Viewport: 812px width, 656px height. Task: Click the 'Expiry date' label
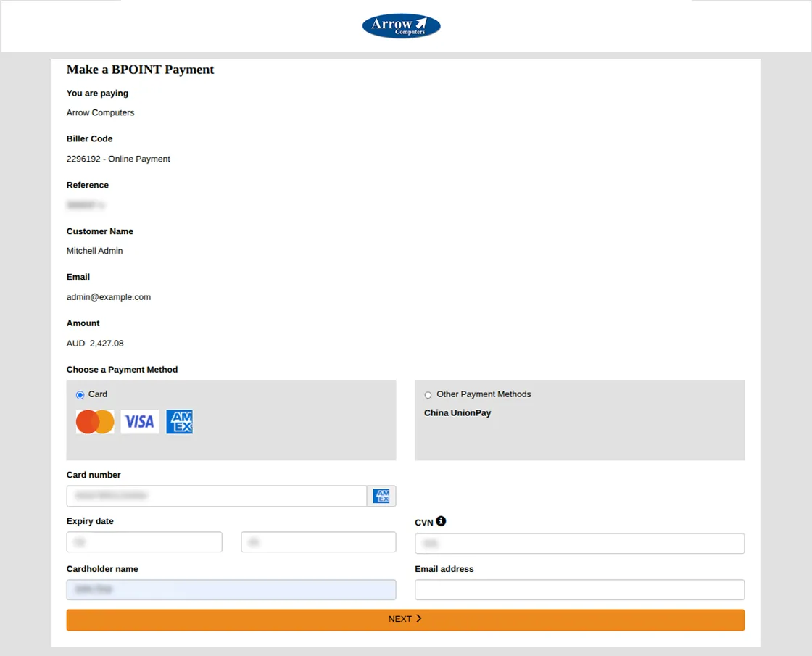(90, 521)
